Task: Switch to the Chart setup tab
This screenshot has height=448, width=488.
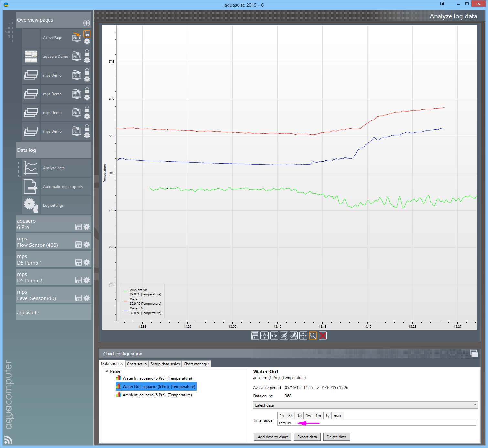Action: [137, 364]
